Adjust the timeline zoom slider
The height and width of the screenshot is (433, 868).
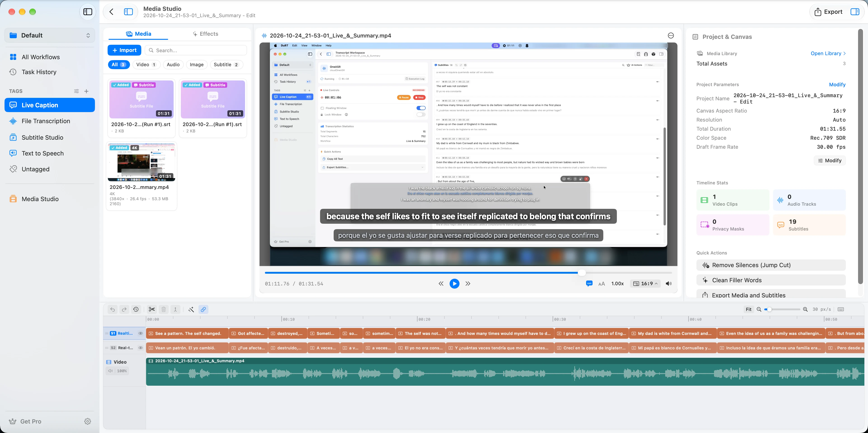[x=782, y=309]
